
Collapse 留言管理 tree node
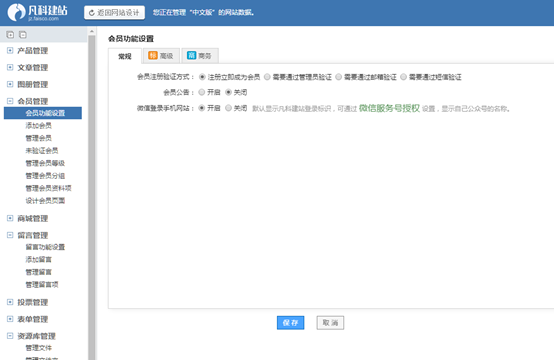click(10, 235)
